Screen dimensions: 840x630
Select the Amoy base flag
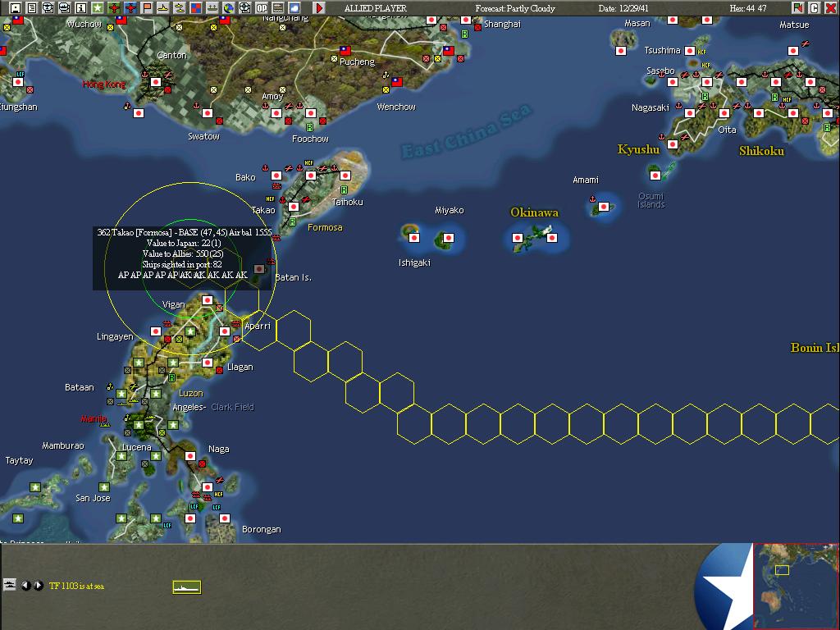pos(276,113)
